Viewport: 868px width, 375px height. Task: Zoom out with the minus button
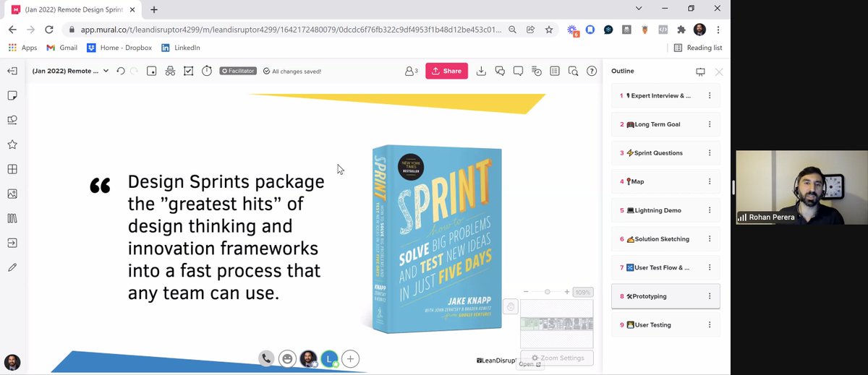(x=526, y=292)
